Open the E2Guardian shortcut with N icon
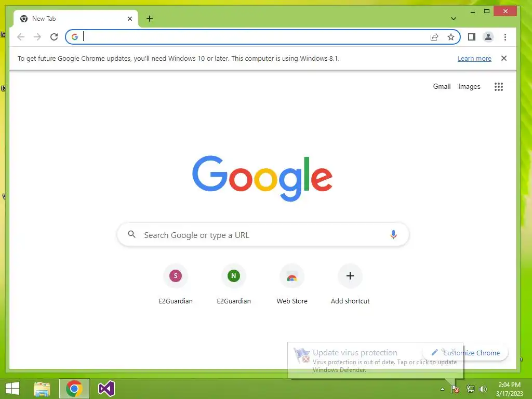The image size is (532, 399). (x=234, y=284)
